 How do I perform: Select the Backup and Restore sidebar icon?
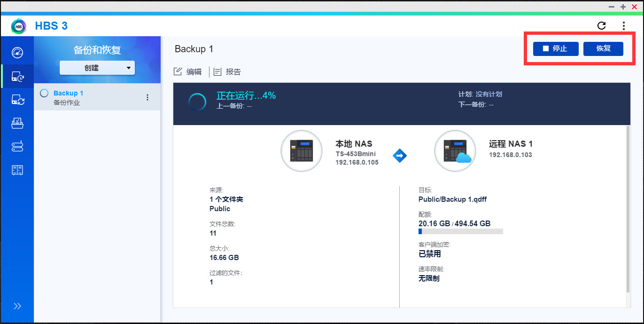pyautogui.click(x=17, y=76)
